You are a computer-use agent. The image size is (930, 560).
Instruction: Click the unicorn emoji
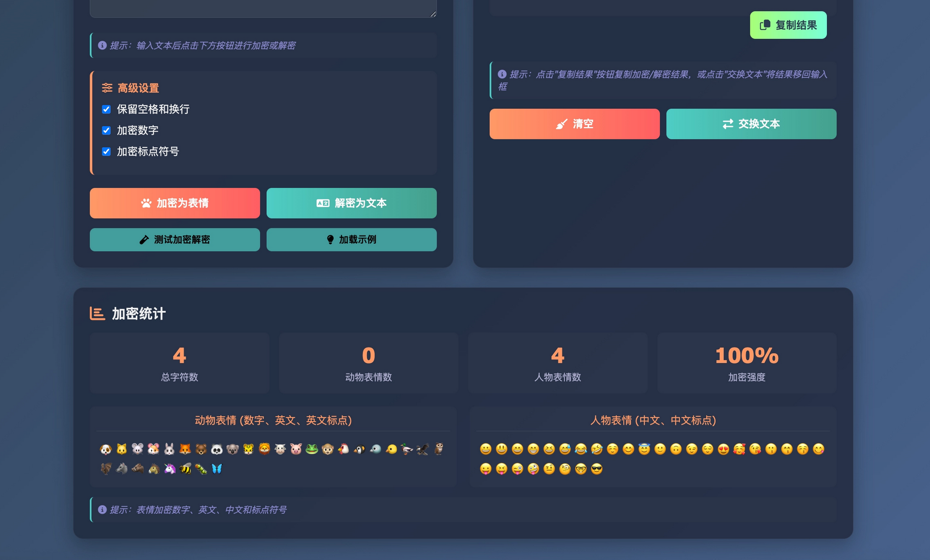coord(170,469)
